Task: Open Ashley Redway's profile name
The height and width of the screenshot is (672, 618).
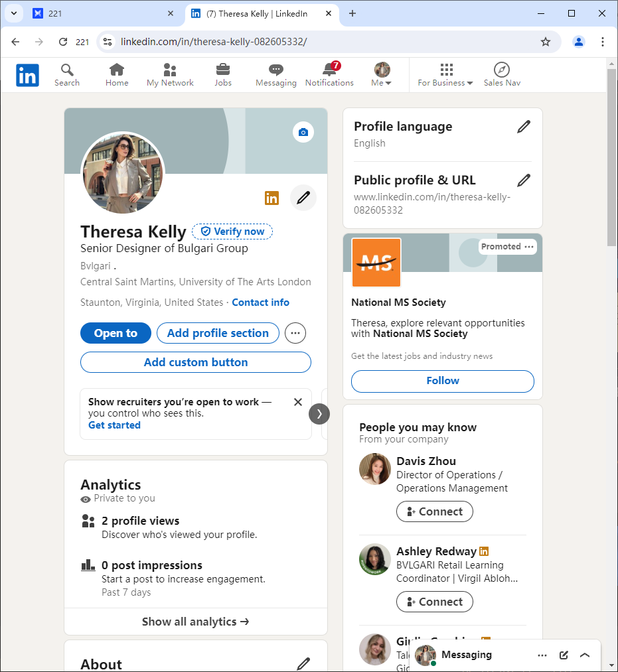Action: coord(436,551)
